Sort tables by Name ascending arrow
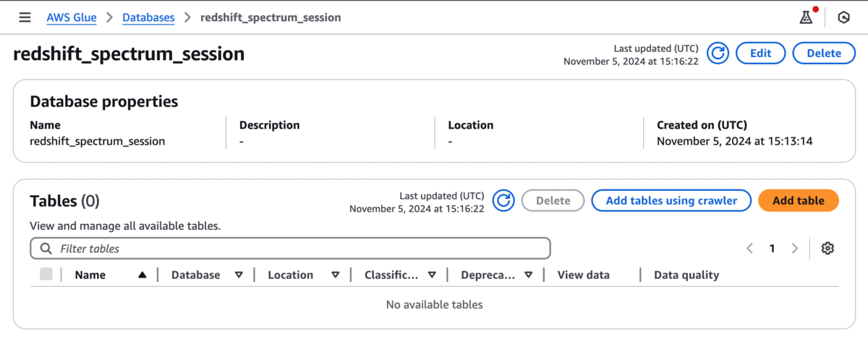This screenshot has height=339, width=868. pyautogui.click(x=142, y=275)
